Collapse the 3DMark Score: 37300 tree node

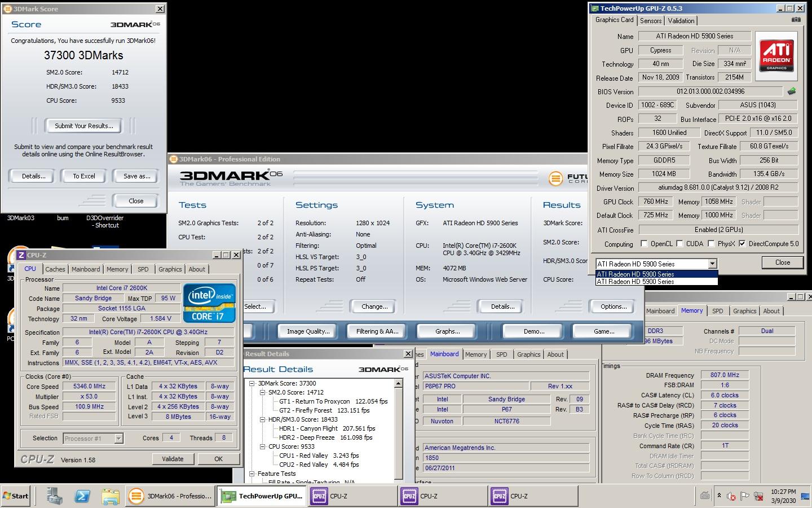(x=252, y=383)
